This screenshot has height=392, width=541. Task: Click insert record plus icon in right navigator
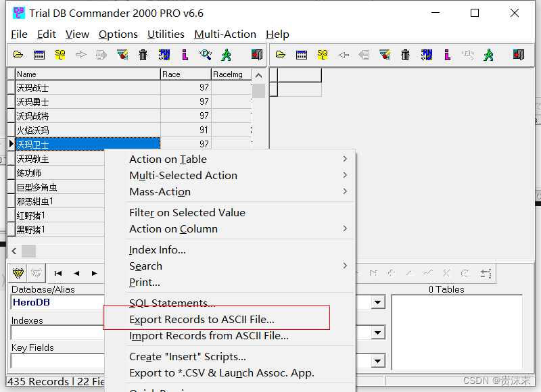[392, 274]
